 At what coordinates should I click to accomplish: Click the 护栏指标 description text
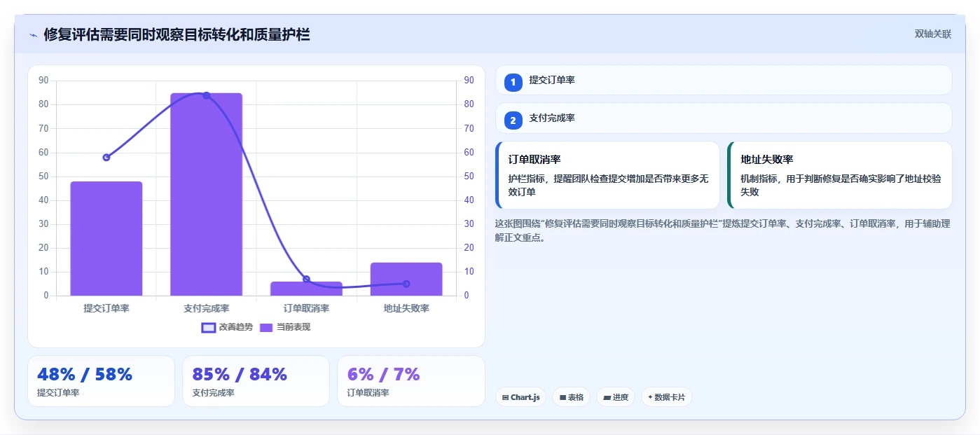609,185
